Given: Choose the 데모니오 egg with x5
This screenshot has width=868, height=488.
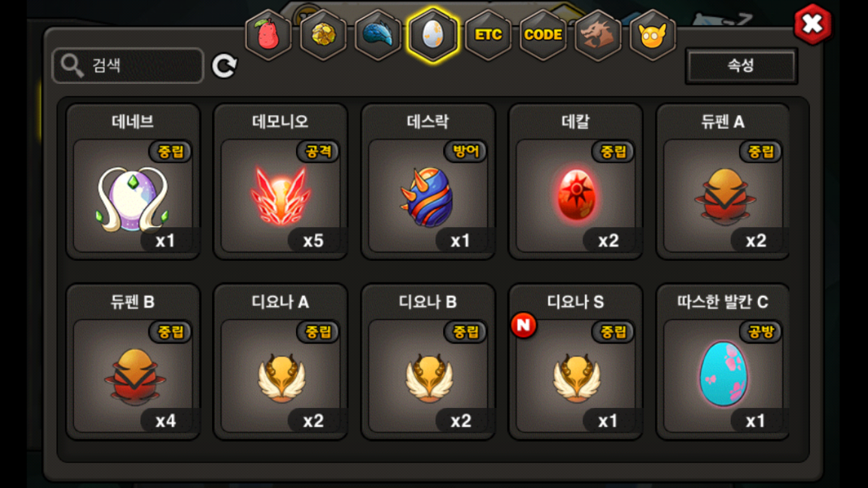Looking at the screenshot, I should tap(280, 182).
